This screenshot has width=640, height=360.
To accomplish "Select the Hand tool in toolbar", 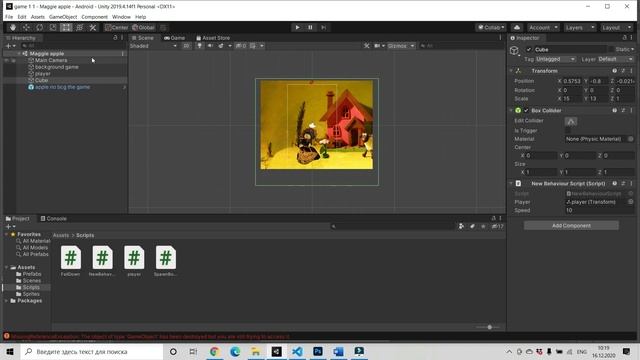I will (x=13, y=27).
